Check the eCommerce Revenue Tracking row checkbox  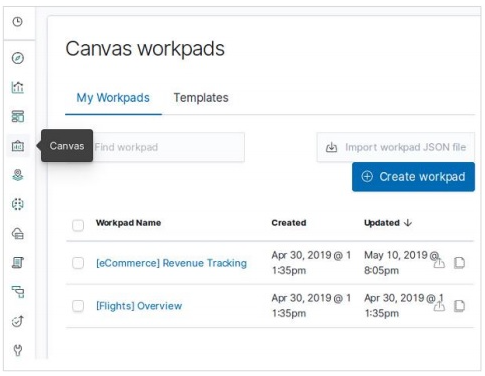(78, 263)
